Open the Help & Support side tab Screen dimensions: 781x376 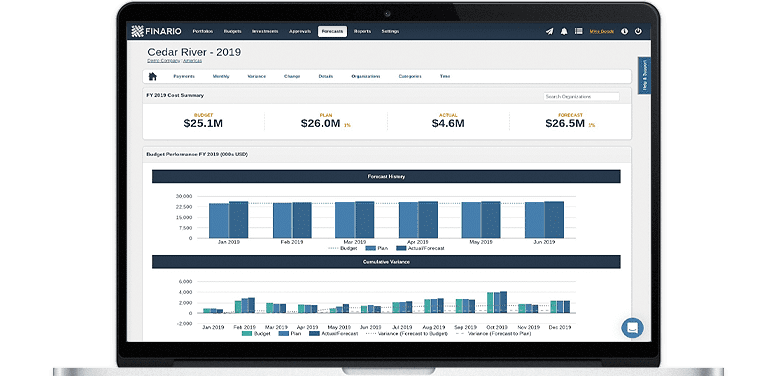644,76
